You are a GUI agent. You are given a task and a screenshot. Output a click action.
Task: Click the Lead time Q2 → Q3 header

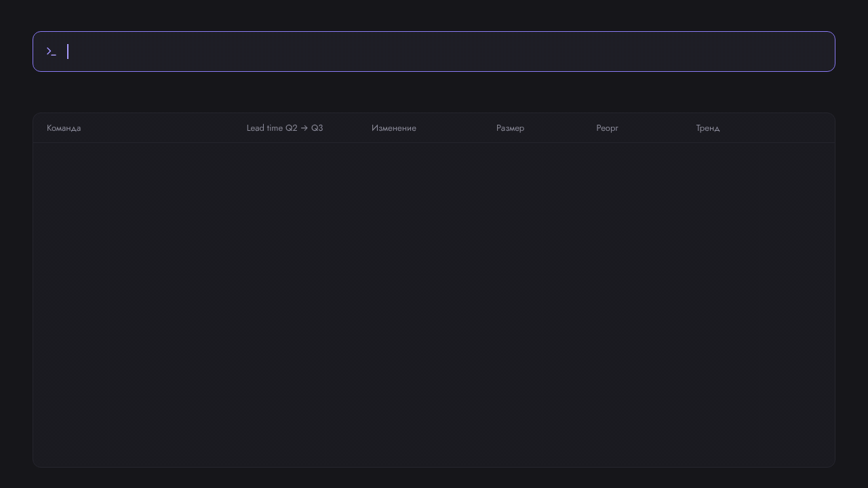click(285, 128)
